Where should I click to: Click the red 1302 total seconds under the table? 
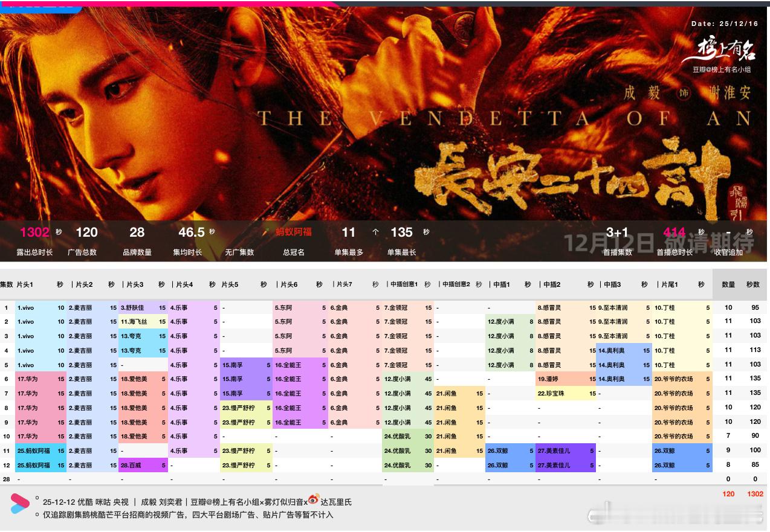pos(755,494)
